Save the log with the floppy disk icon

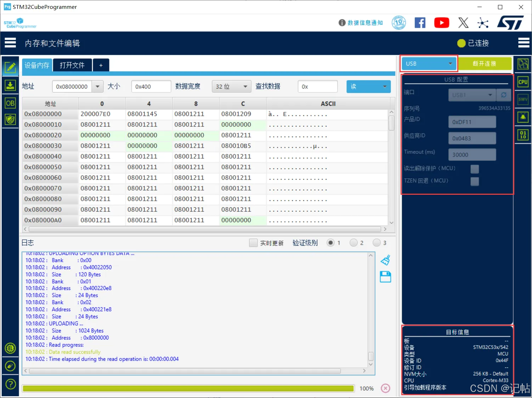(385, 277)
